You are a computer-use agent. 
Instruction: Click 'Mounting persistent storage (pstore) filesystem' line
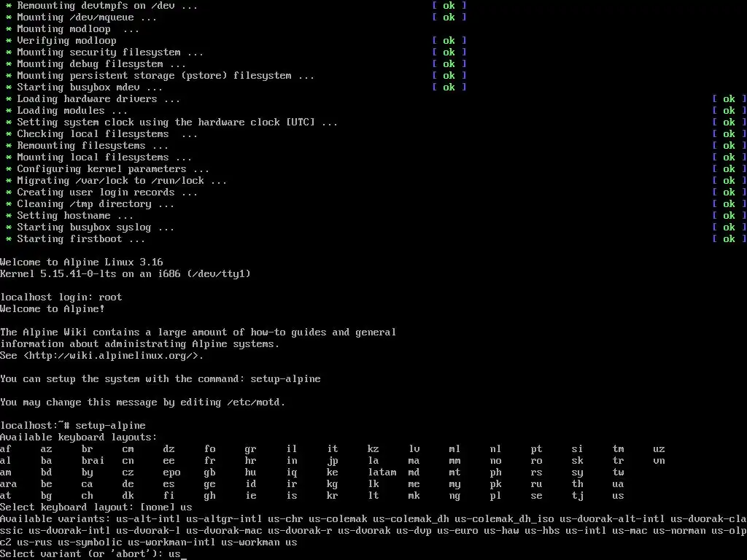(166, 76)
